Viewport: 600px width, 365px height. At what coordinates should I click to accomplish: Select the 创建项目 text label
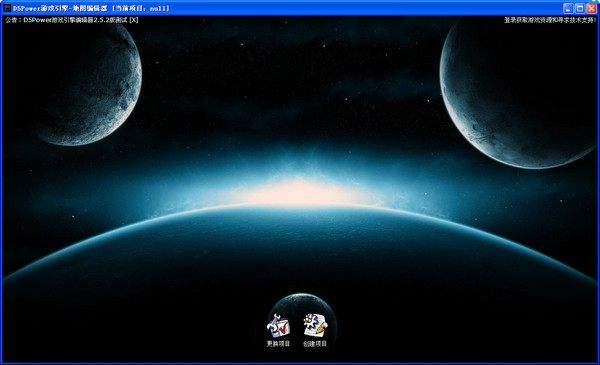point(315,344)
